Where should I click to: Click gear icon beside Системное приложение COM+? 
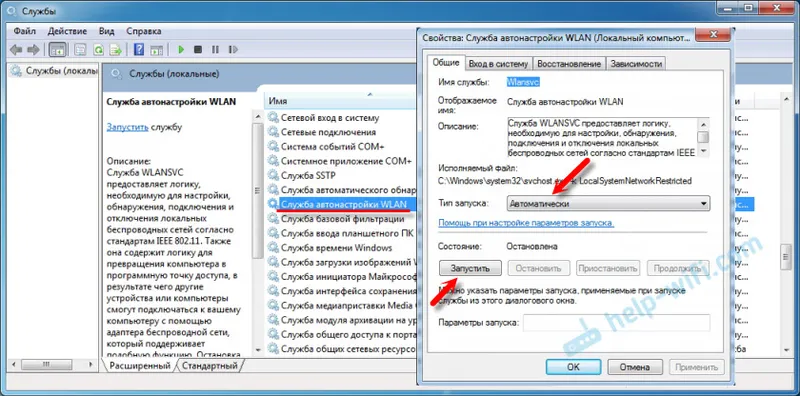coord(273,161)
